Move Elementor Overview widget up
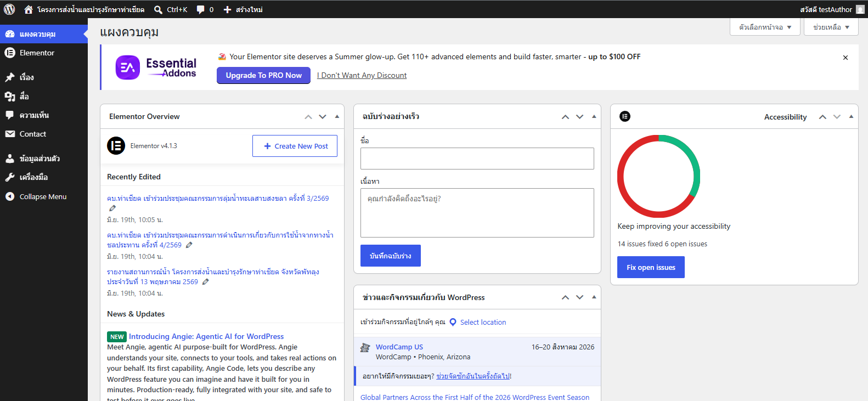868x401 pixels. [x=308, y=117]
